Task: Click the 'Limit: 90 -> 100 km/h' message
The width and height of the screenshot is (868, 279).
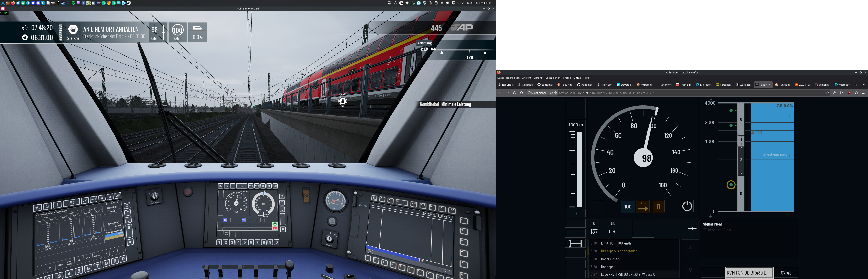Action: point(616,243)
